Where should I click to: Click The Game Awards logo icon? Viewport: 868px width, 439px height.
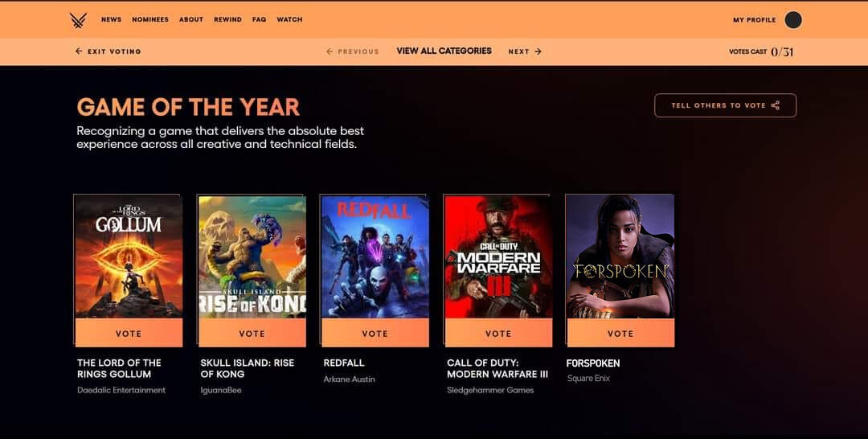pos(78,20)
